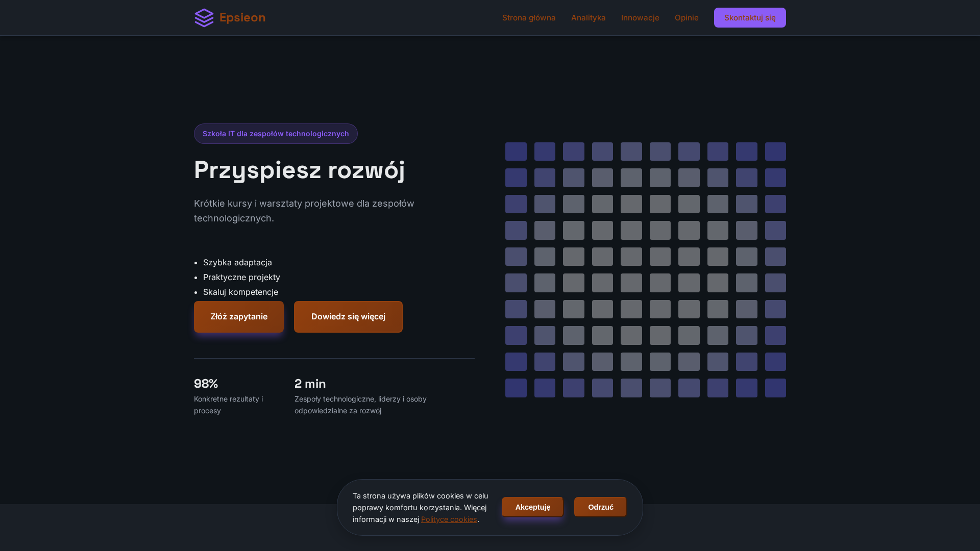Click the Skontaktuj się button
Screen dimensions: 980x551
(750, 18)
